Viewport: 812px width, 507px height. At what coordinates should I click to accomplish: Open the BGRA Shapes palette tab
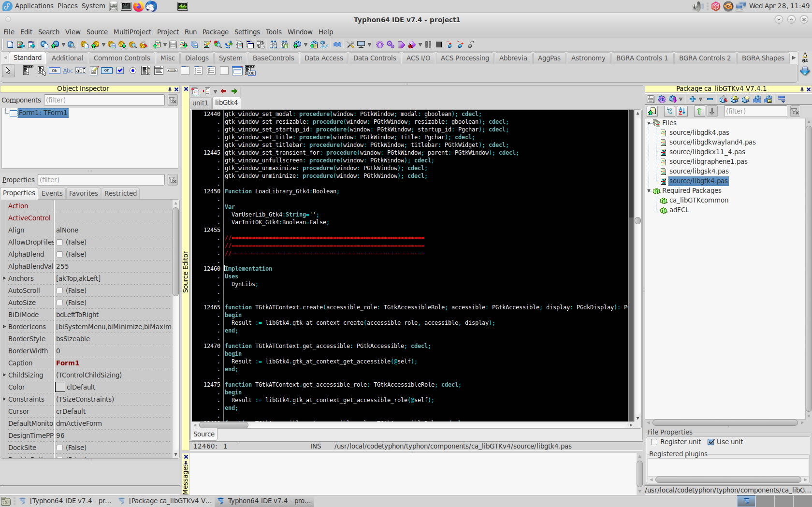point(763,58)
